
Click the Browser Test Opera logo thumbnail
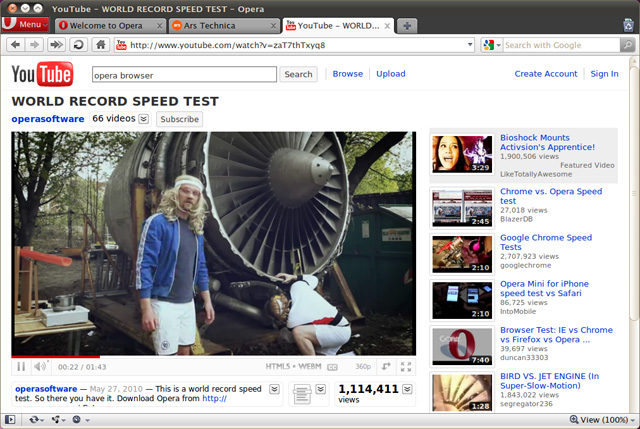[462, 346]
